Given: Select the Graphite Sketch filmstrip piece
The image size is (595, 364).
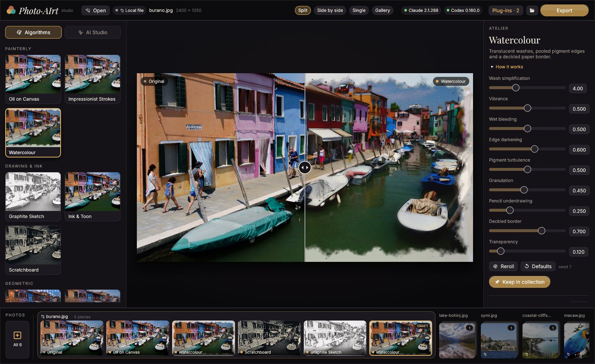Looking at the screenshot, I should coord(335,338).
